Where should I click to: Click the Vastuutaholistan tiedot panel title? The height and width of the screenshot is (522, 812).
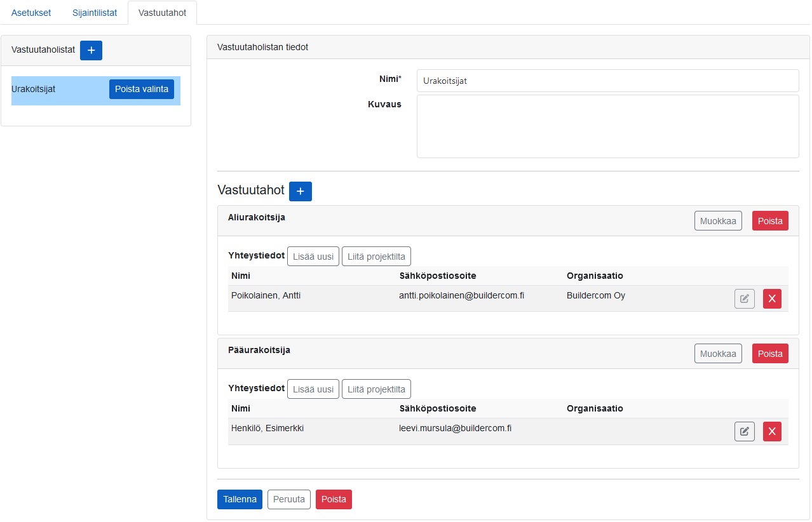coord(262,47)
